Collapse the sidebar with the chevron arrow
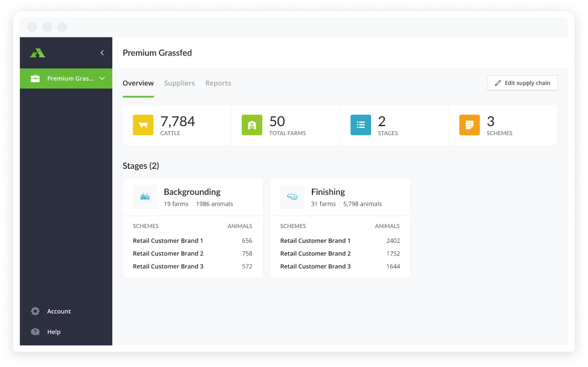 102,53
